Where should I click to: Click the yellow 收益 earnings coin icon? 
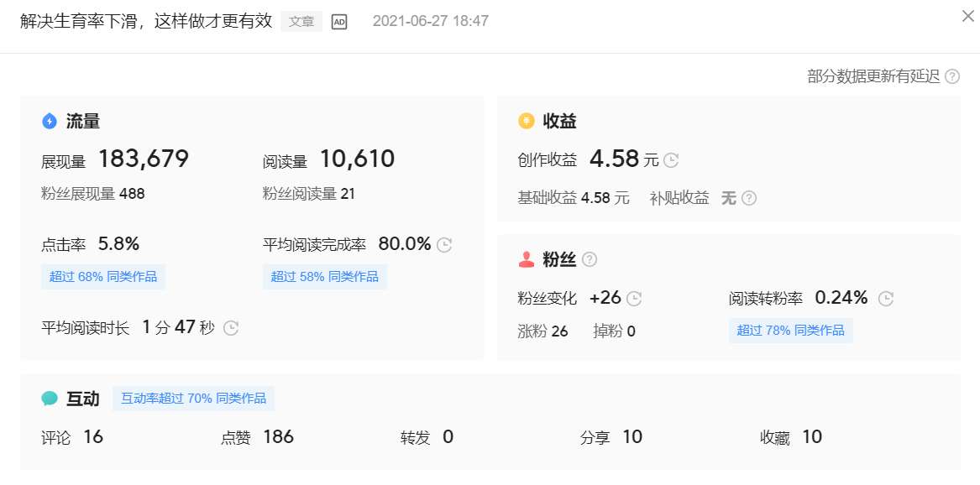pos(526,121)
